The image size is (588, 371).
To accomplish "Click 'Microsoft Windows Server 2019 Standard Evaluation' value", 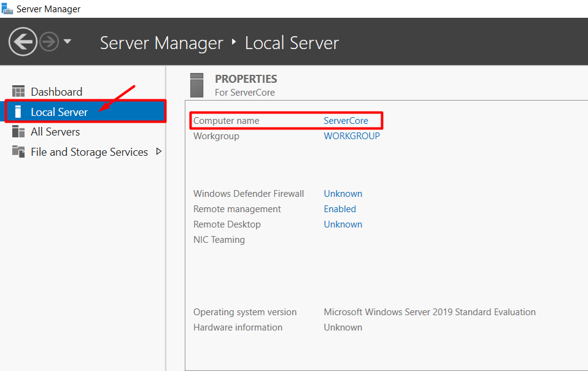I will [x=430, y=312].
